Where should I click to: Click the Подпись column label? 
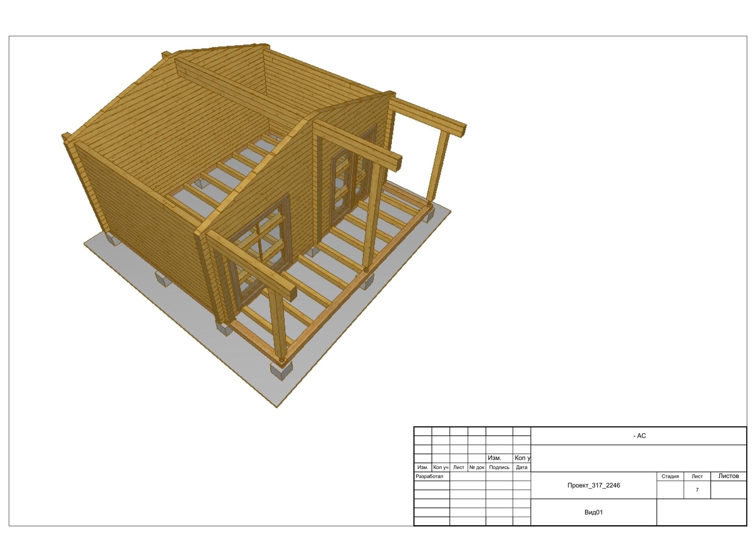click(x=499, y=467)
